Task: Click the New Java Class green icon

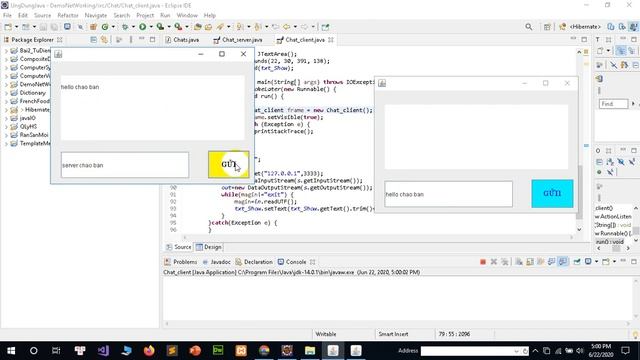Action: coord(105,27)
